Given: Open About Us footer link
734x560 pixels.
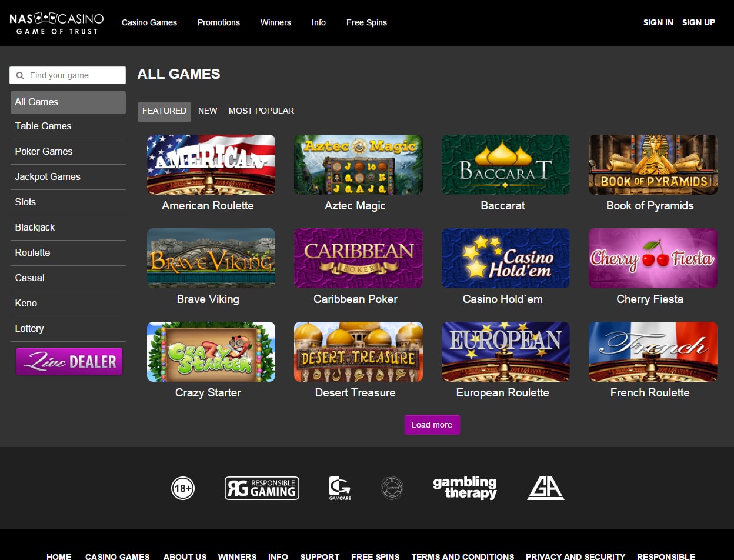Looking at the screenshot, I should tap(185, 556).
